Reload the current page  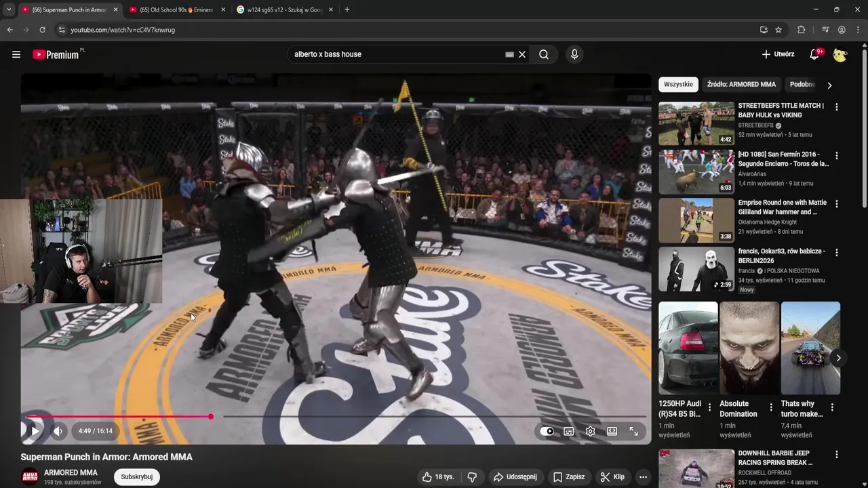click(x=42, y=30)
